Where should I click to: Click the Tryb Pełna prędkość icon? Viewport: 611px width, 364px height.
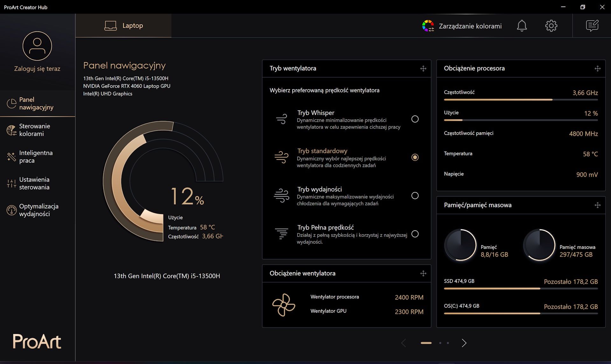[282, 234]
